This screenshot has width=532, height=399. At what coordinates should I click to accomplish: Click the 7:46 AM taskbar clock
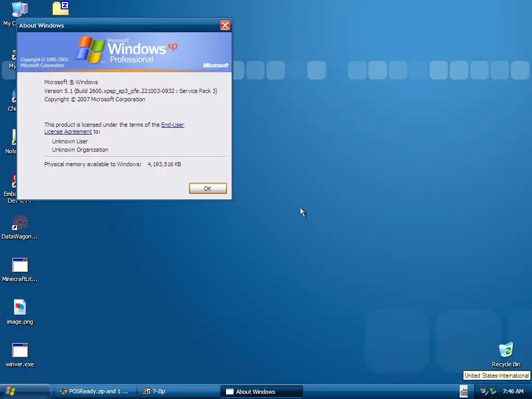[513, 392]
